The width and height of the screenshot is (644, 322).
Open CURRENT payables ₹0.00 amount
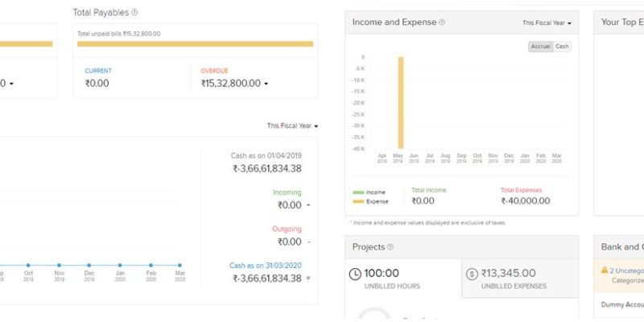97,84
